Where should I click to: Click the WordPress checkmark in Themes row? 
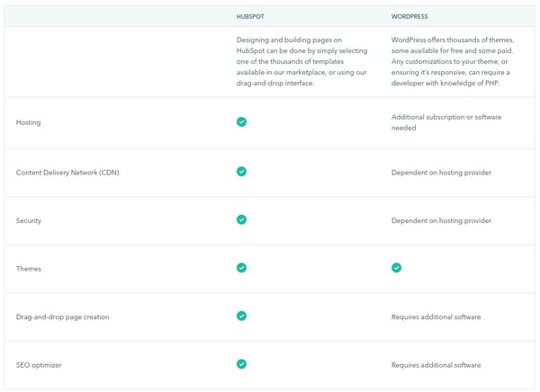point(396,268)
